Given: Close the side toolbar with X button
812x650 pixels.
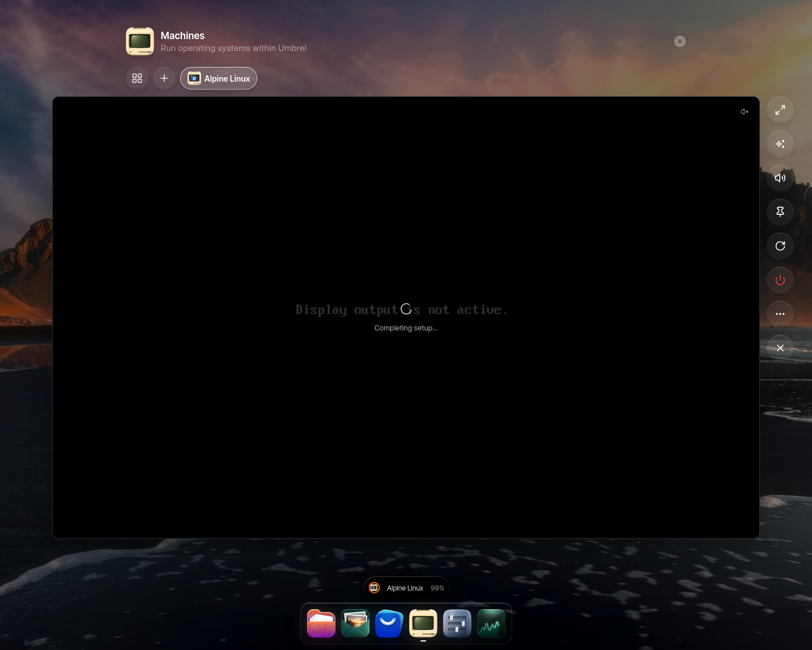Looking at the screenshot, I should [780, 348].
